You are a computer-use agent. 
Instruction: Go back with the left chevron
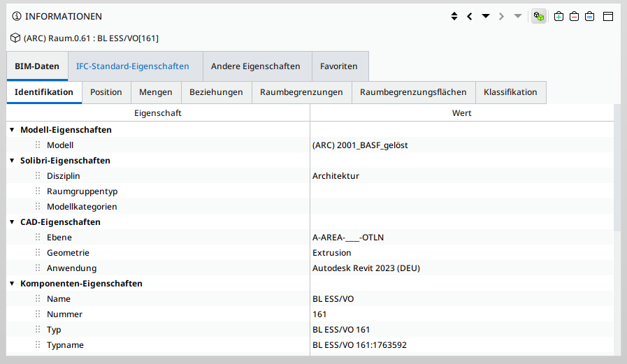[x=470, y=16]
